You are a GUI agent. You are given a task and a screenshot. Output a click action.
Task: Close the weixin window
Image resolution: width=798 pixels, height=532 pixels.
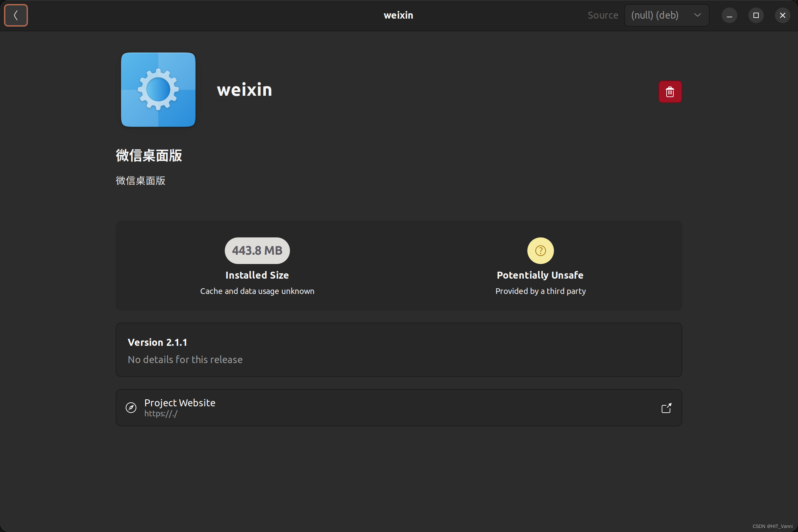[782, 15]
